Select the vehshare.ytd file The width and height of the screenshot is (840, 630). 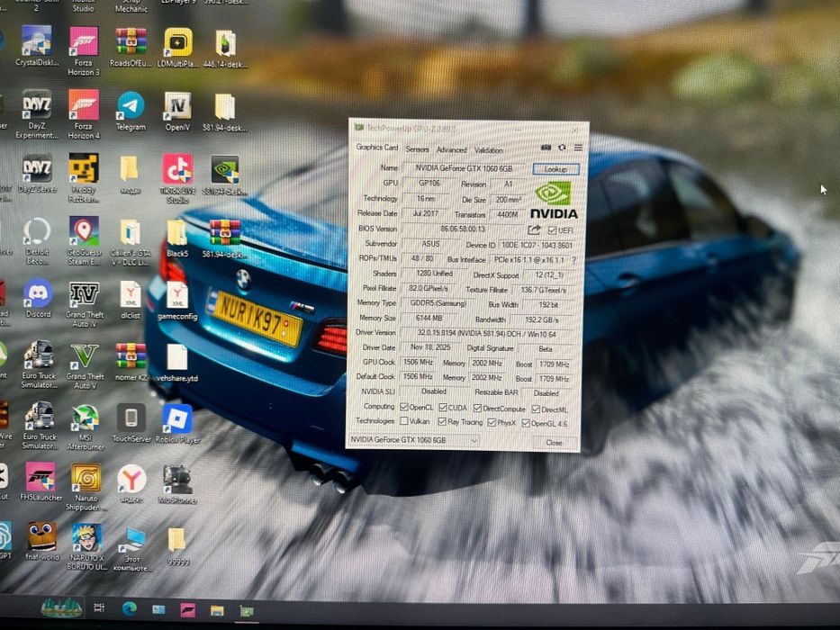pyautogui.click(x=176, y=363)
